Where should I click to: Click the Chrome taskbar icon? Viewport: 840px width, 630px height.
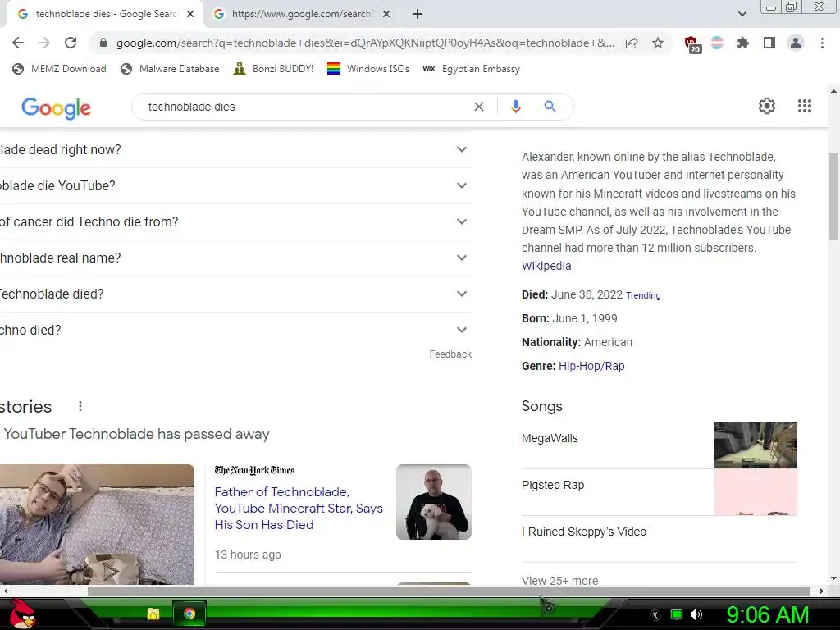189,614
